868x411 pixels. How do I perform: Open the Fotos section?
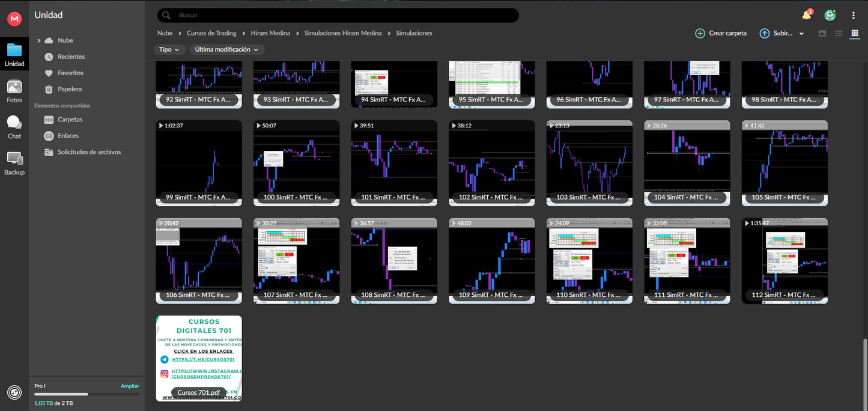tap(14, 91)
